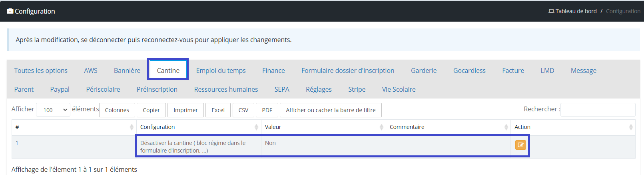This screenshot has width=644, height=175.
Task: Sort the Commentaire column
Action: pos(506,127)
